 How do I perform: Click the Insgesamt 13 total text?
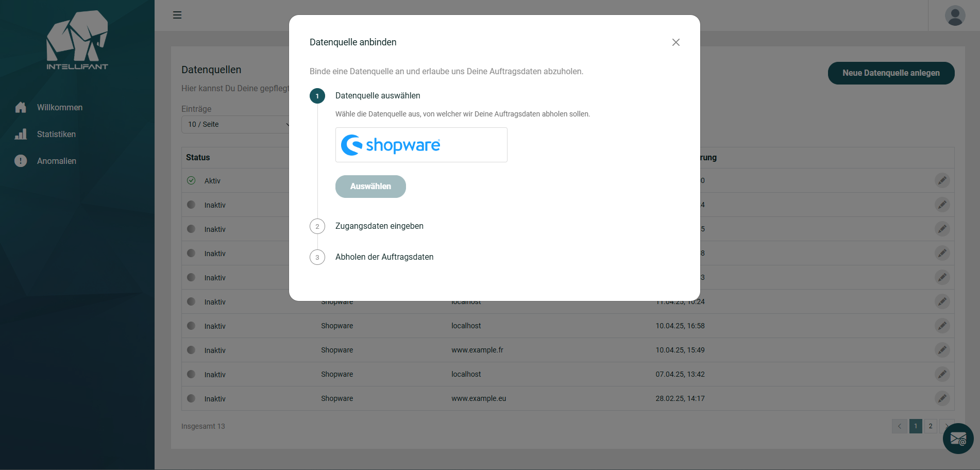(x=203, y=426)
